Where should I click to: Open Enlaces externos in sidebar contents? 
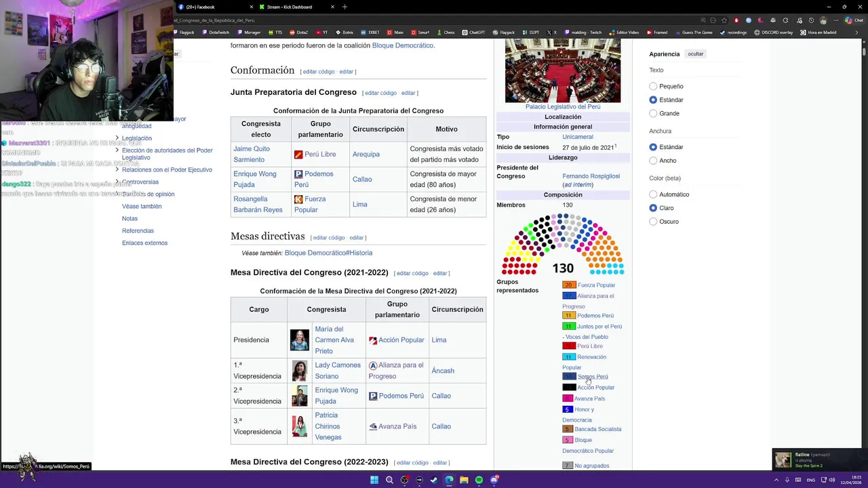pyautogui.click(x=144, y=243)
